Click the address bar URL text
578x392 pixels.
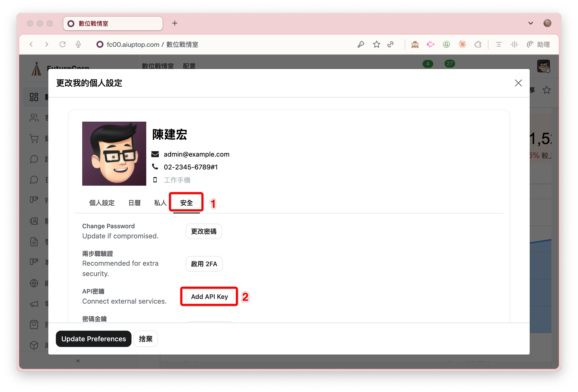[152, 45]
